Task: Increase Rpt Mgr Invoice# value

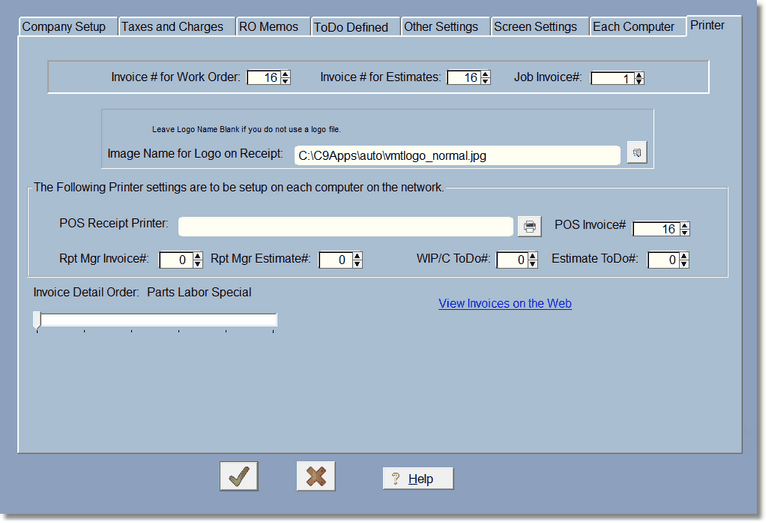Action: click(x=198, y=256)
